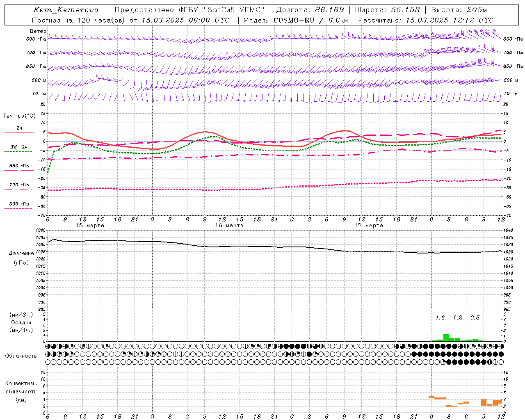The image size is (525, 420).
Task: Click the (гПа) unit under Давление
Action: pos(21,263)
